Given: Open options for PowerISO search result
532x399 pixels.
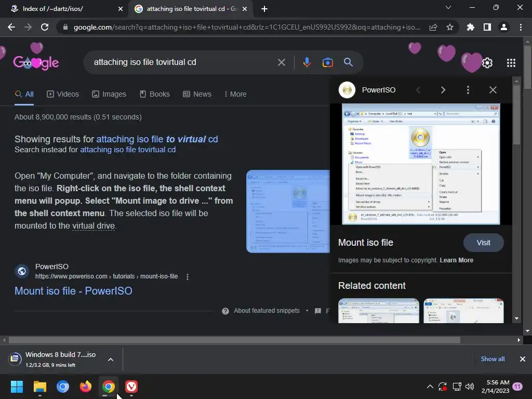Looking at the screenshot, I should coord(187,277).
